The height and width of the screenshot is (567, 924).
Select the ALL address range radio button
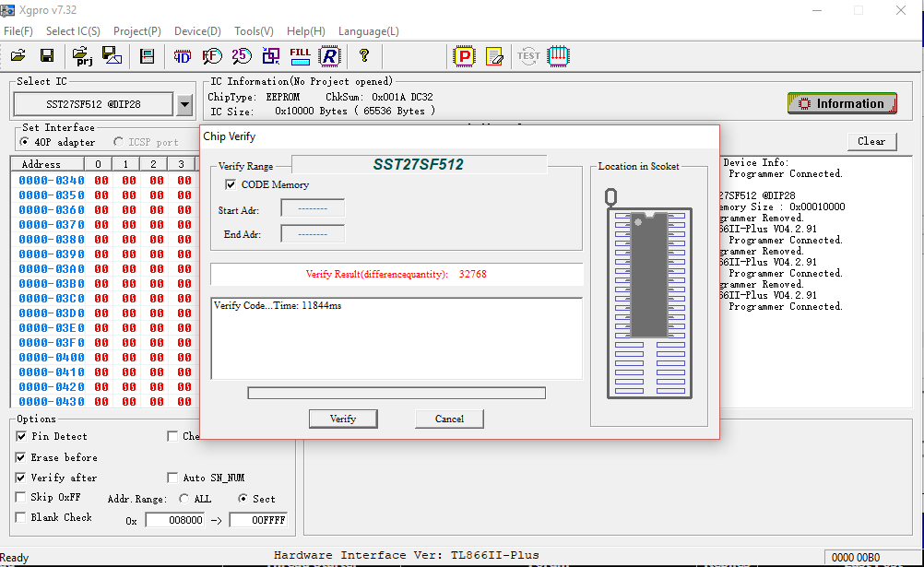184,499
